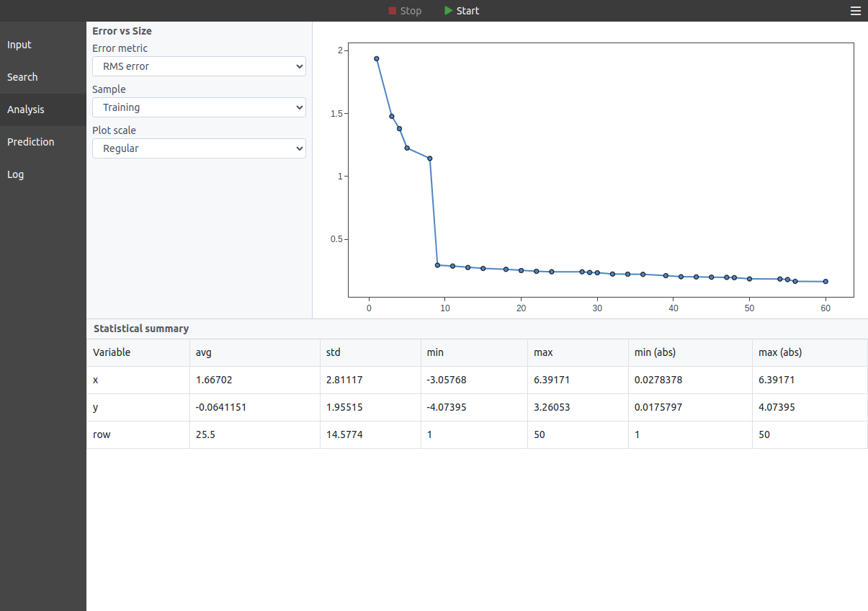
Task: Click the max (abs) column header
Action: pyautogui.click(x=780, y=352)
